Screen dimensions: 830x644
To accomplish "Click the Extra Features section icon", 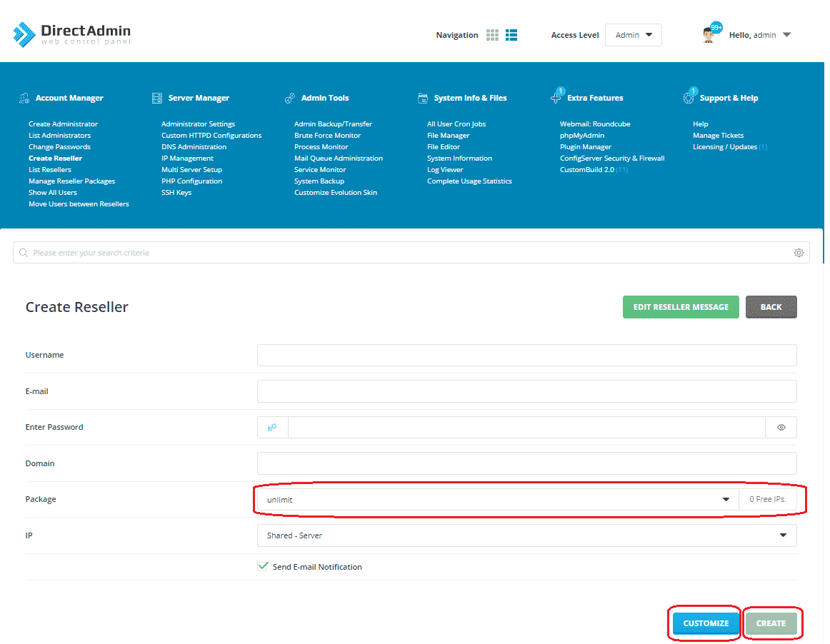I will [556, 97].
